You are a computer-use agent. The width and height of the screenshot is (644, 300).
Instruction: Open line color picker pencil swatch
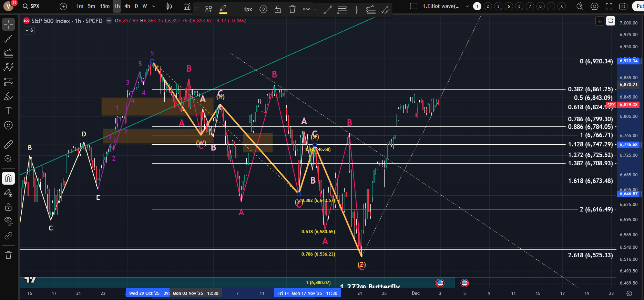point(223,9)
